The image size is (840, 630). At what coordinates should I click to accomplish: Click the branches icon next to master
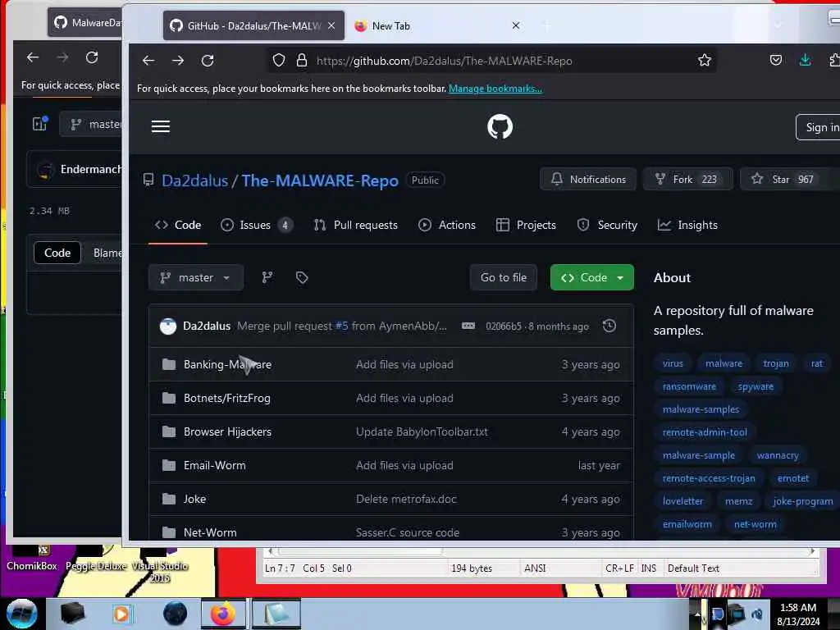[267, 277]
